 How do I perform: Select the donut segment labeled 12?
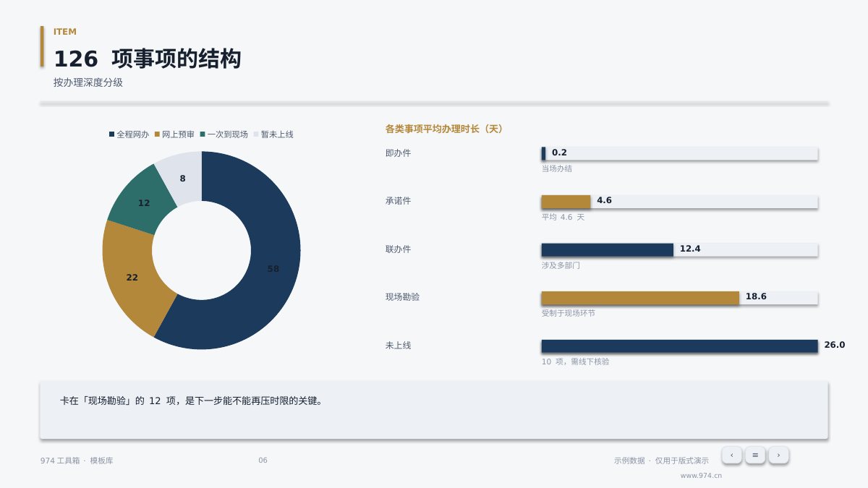[144, 202]
